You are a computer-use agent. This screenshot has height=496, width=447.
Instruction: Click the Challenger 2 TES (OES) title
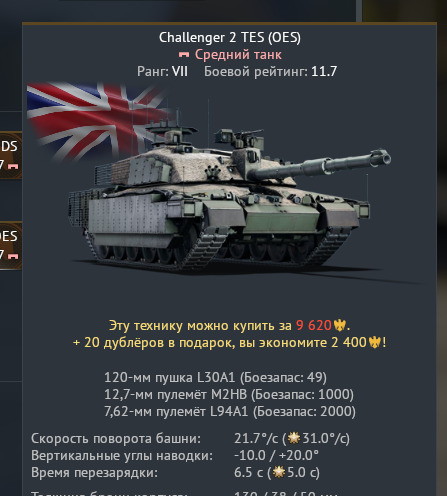230,37
